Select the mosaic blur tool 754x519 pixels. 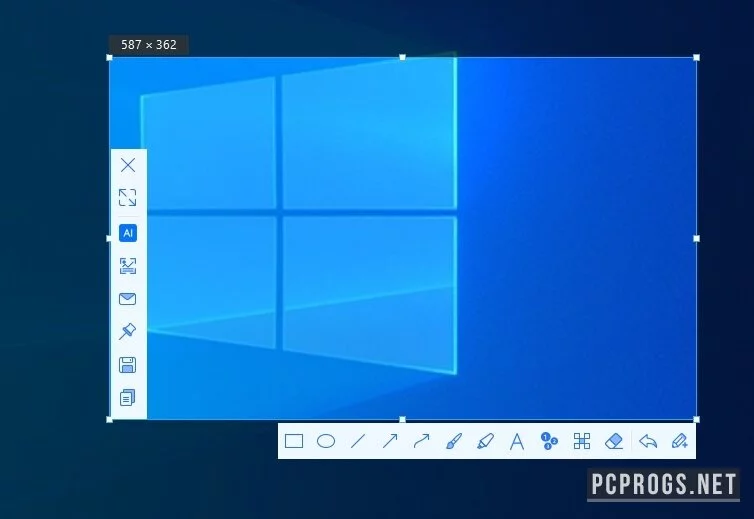[x=582, y=441]
